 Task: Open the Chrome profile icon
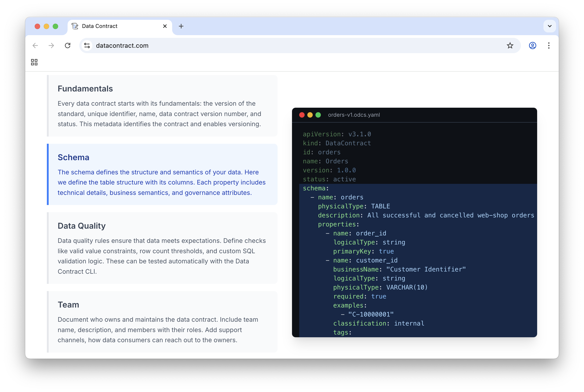[532, 46]
